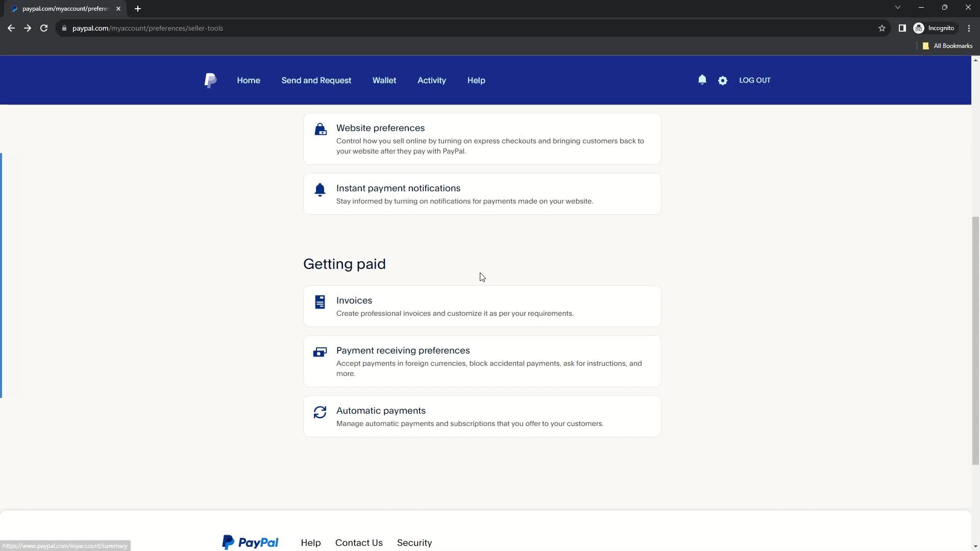Click the Instant payment notifications bell icon
Image resolution: width=980 pixels, height=551 pixels.
tap(321, 190)
